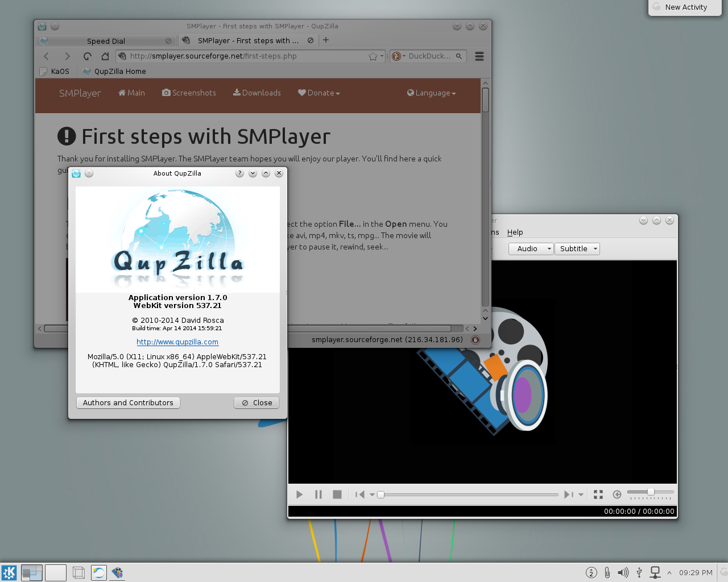Reload the page in QupZilla
The image size is (728, 582).
(87, 56)
